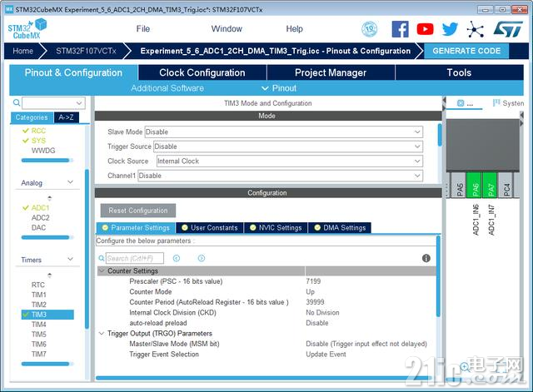The height and width of the screenshot is (392, 533).
Task: Click the Counter Period value 39999
Action: 315,302
